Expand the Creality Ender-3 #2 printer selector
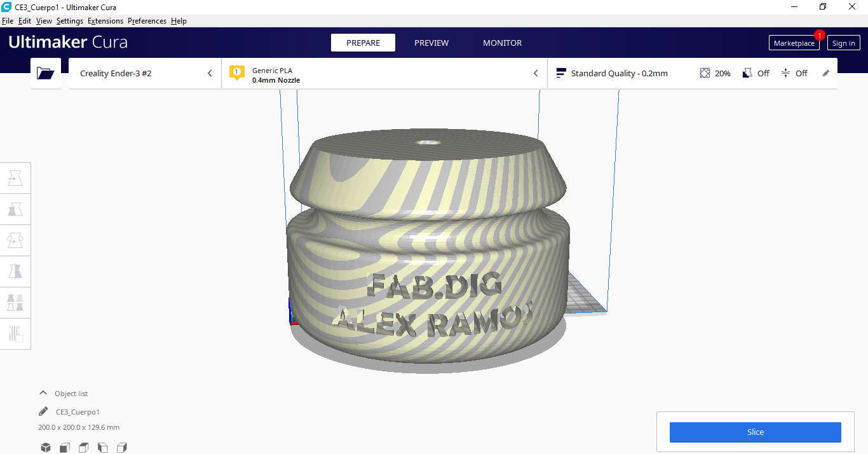Screen dimensions: 868x454 [x=145, y=73]
